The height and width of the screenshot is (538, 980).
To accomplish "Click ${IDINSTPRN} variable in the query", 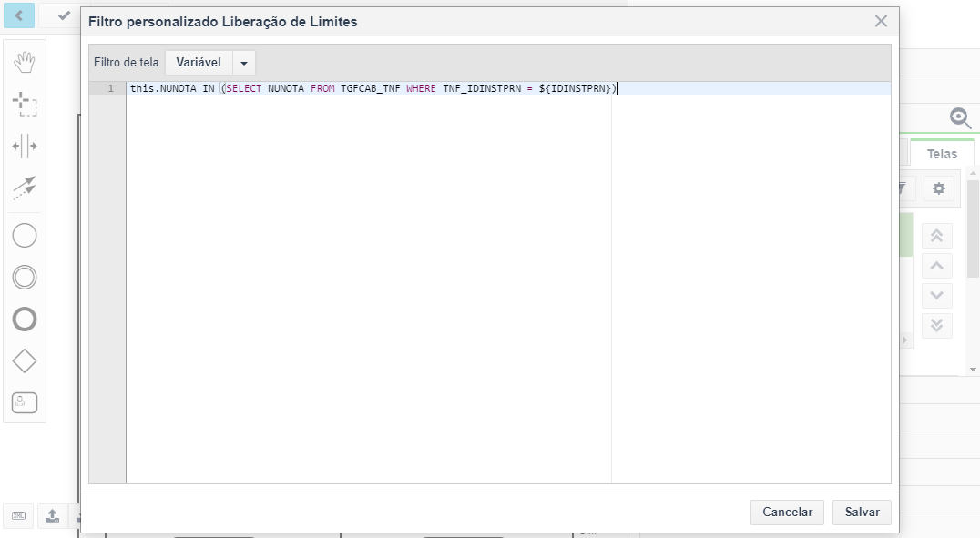I will tap(575, 88).
